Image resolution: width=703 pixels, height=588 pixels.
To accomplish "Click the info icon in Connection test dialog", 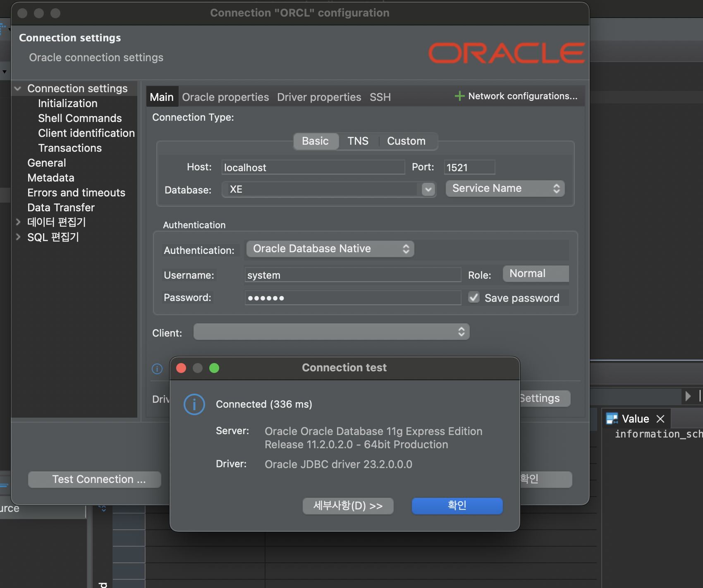I will (x=194, y=404).
